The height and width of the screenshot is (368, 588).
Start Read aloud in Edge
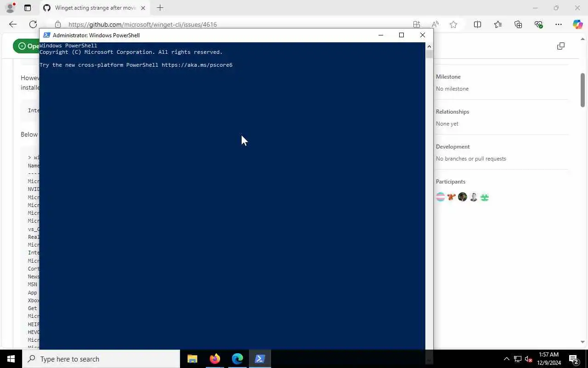tap(435, 24)
